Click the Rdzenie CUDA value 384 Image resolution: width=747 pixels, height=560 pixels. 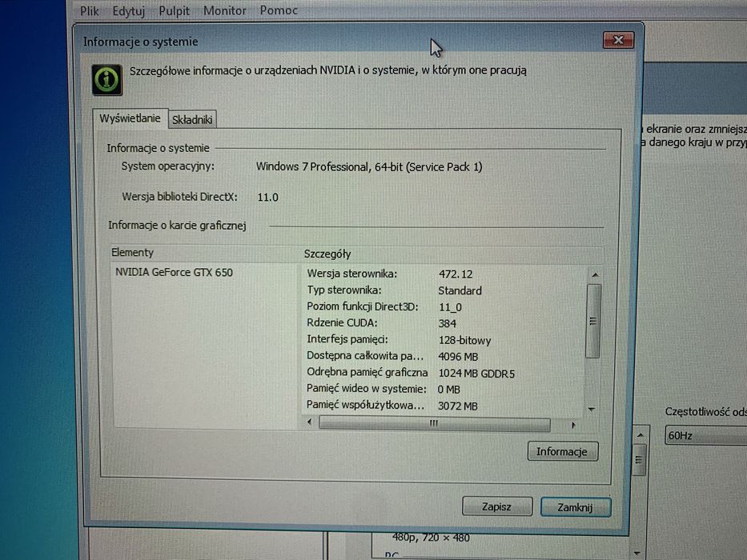[448, 324]
